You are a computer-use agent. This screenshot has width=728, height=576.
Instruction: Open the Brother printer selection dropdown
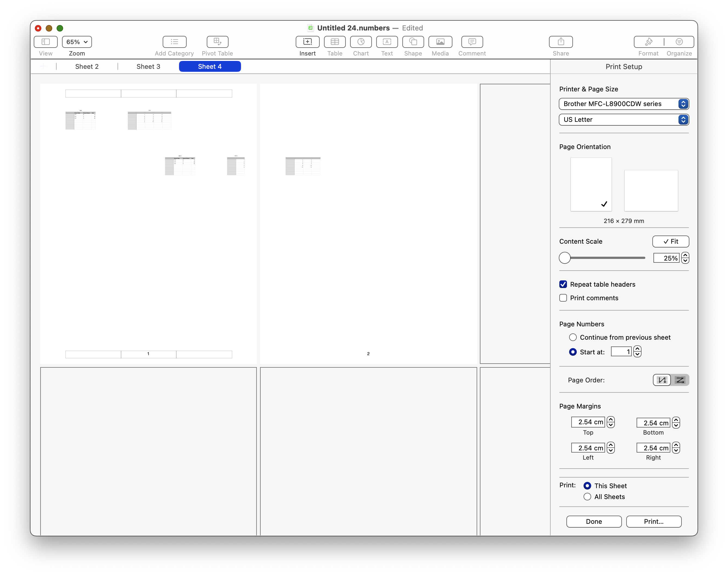[624, 104]
